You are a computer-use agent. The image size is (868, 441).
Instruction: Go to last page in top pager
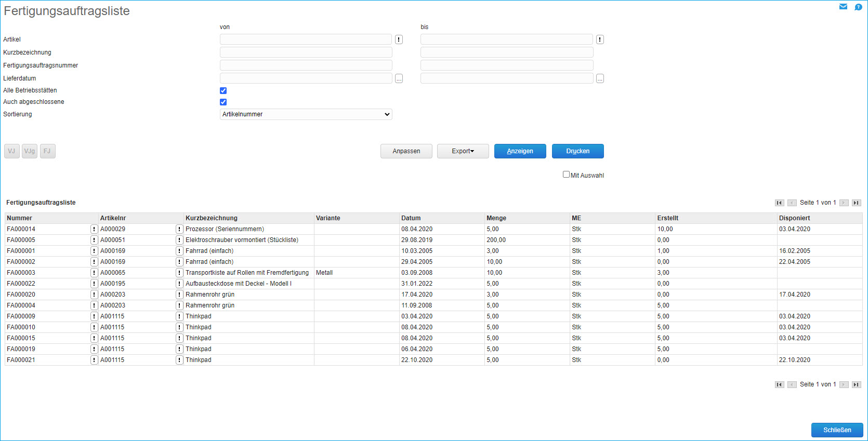click(857, 203)
